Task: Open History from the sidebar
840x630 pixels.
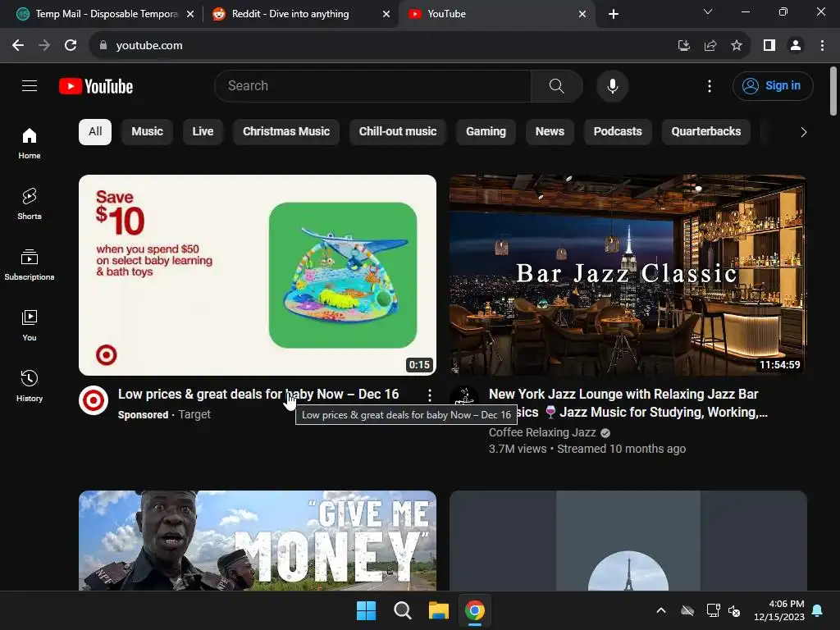Action: click(x=30, y=386)
